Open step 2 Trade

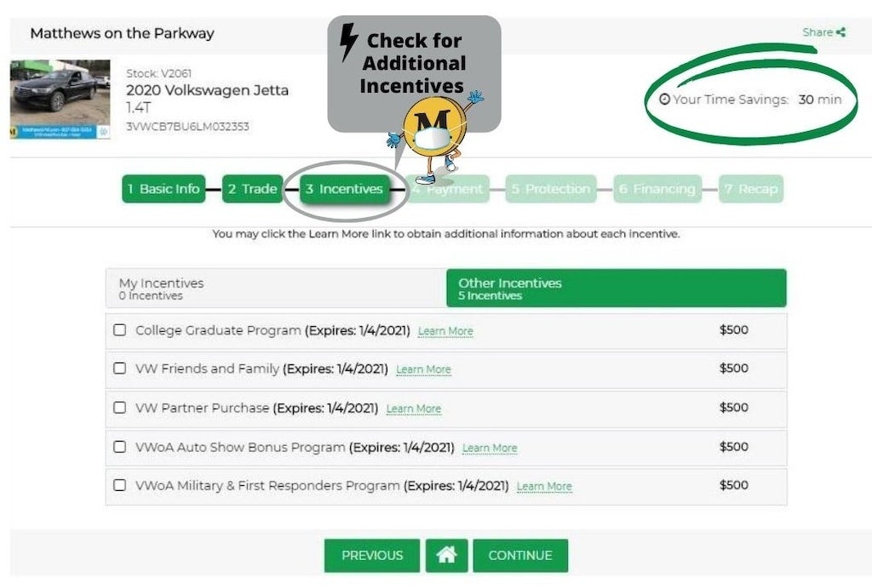click(x=251, y=189)
